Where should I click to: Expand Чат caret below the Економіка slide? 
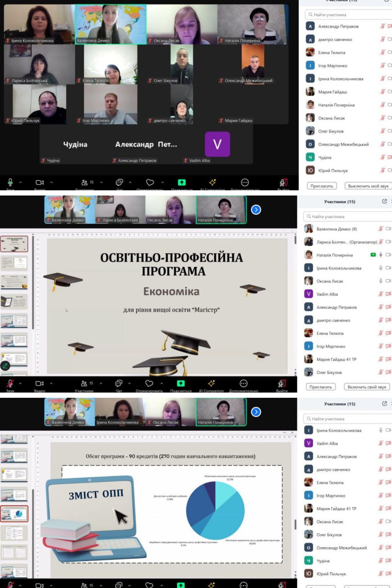point(130,383)
